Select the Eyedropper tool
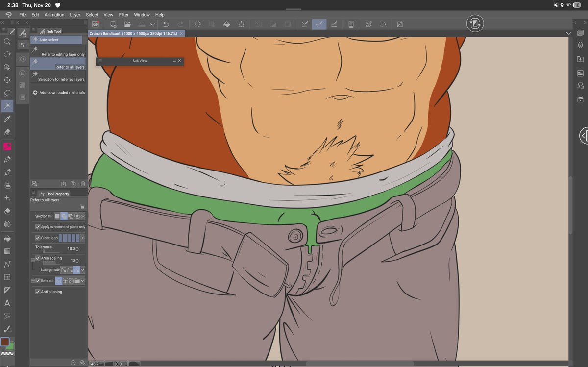This screenshot has width=588, height=367. [7, 119]
